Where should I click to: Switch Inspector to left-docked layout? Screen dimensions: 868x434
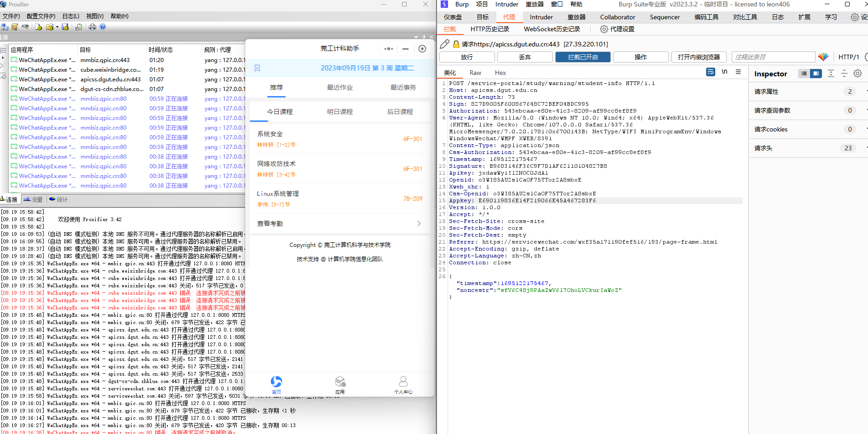[x=804, y=74]
